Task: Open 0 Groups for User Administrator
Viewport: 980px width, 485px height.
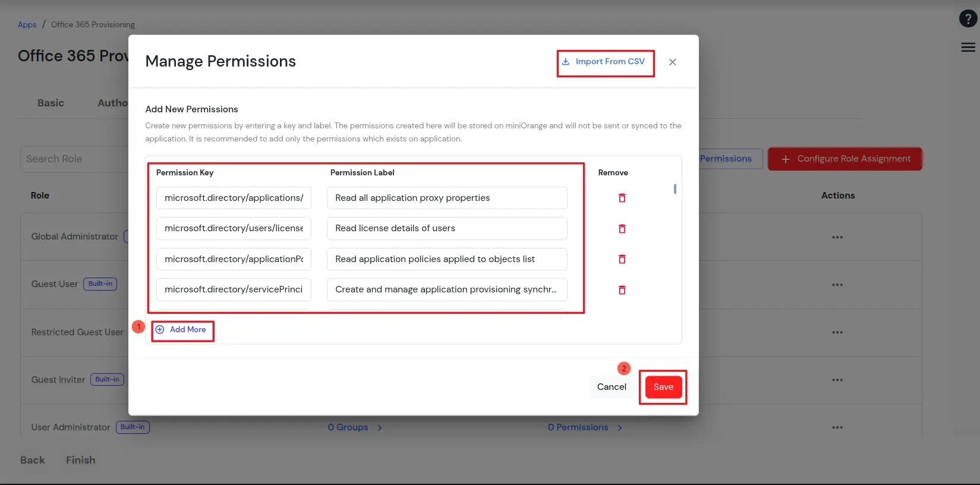Action: (355, 427)
